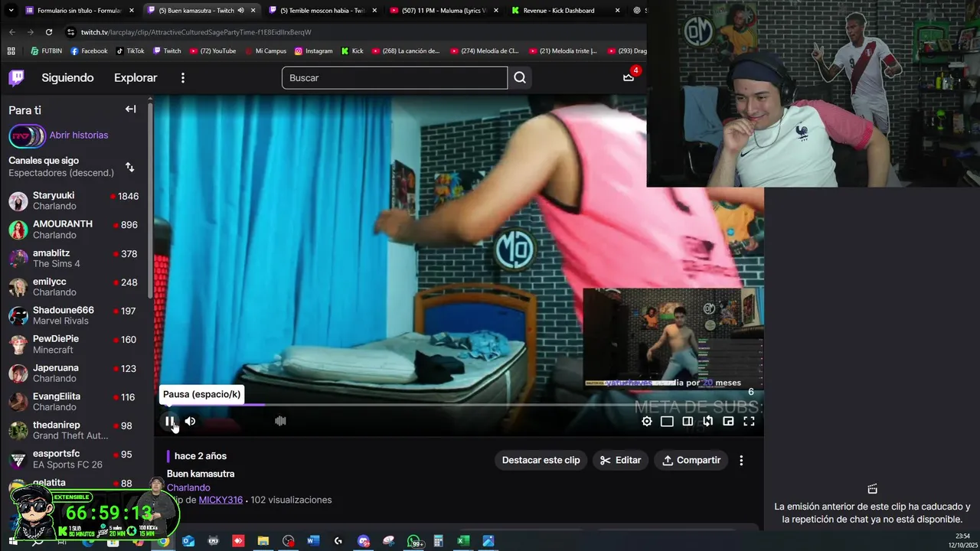
Task: Click Destacar este clip button
Action: [x=541, y=460]
